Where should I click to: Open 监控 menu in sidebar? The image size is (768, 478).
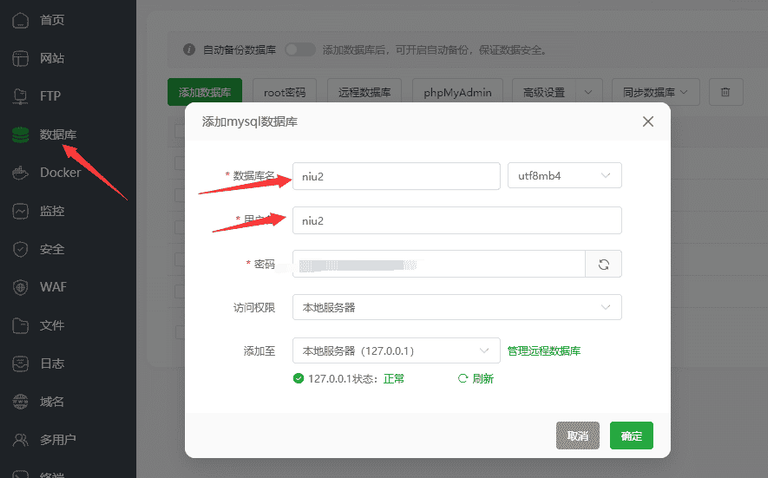pos(52,211)
